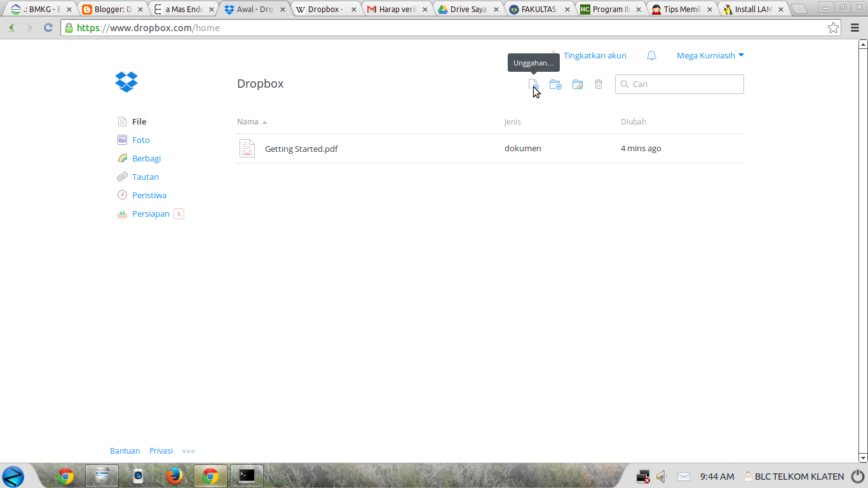Close the Program Ilmu tab

pyautogui.click(x=639, y=10)
